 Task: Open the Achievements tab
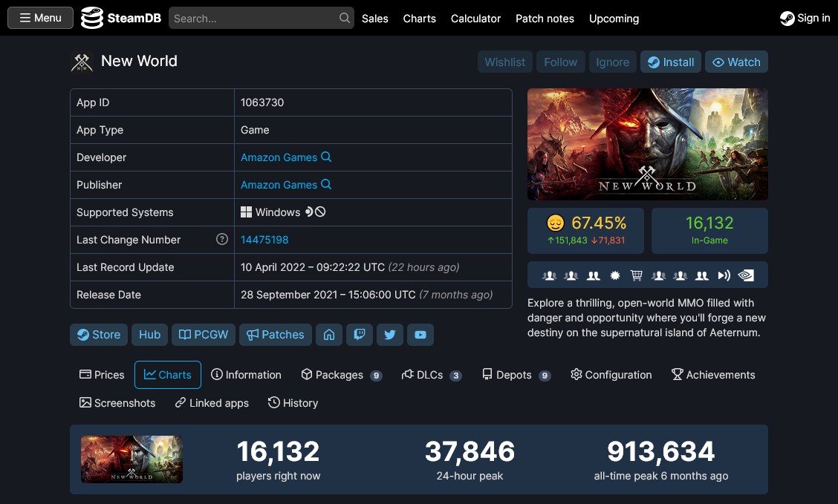pos(713,375)
